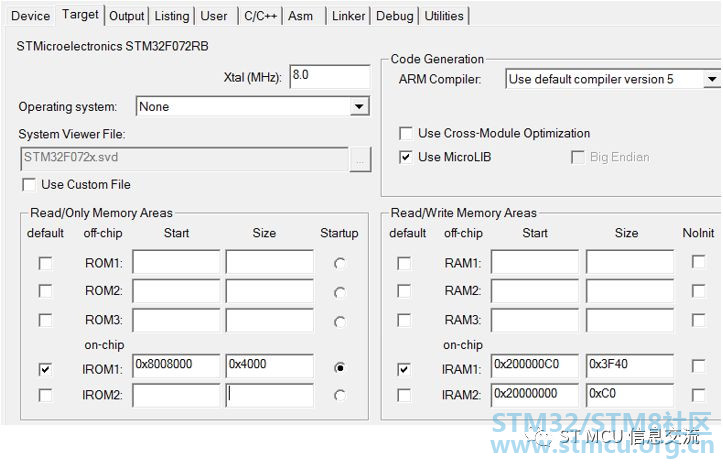Click RAM2 Size field
The height and width of the screenshot is (468, 723).
pyautogui.click(x=630, y=291)
